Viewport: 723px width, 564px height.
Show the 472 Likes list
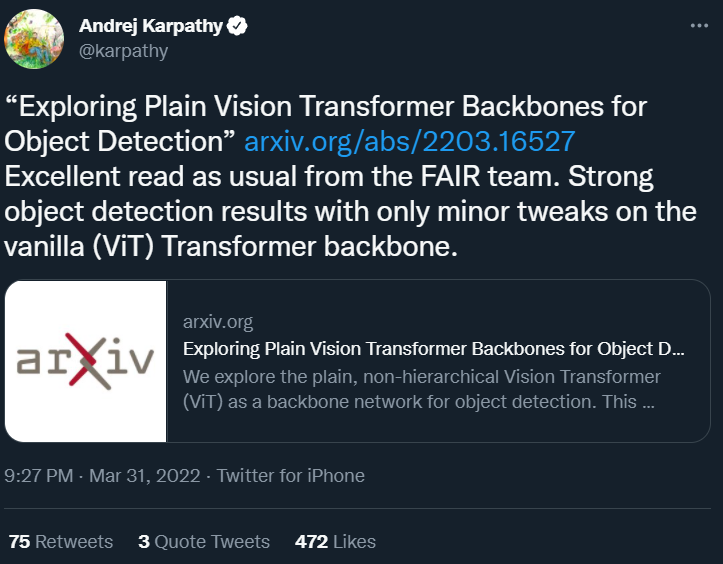(x=335, y=542)
